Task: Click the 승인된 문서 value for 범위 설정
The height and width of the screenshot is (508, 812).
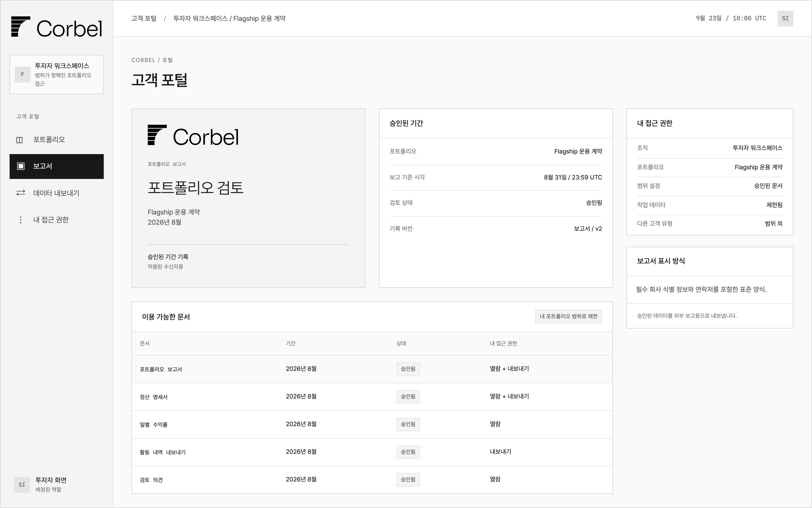Action: pos(768,186)
